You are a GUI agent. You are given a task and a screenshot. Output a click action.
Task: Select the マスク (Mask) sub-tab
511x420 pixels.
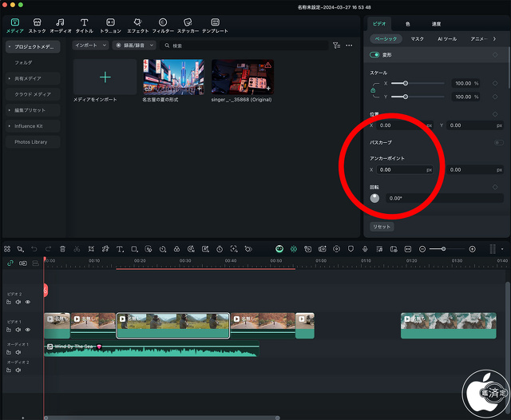click(x=418, y=38)
